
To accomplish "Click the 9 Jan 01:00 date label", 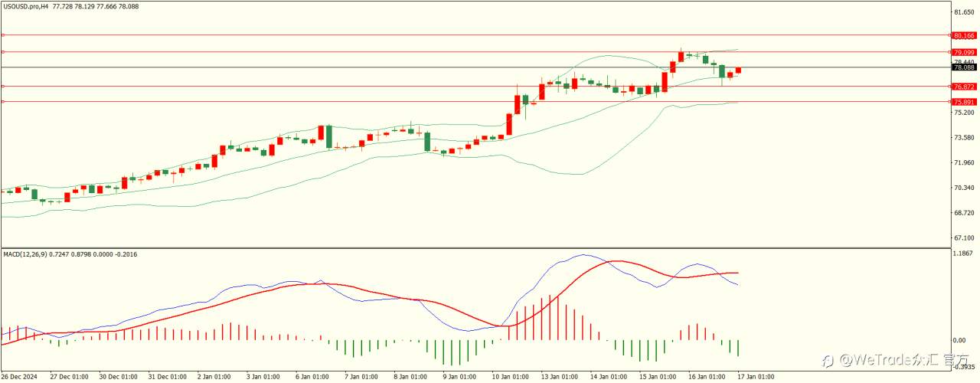I will [459, 377].
